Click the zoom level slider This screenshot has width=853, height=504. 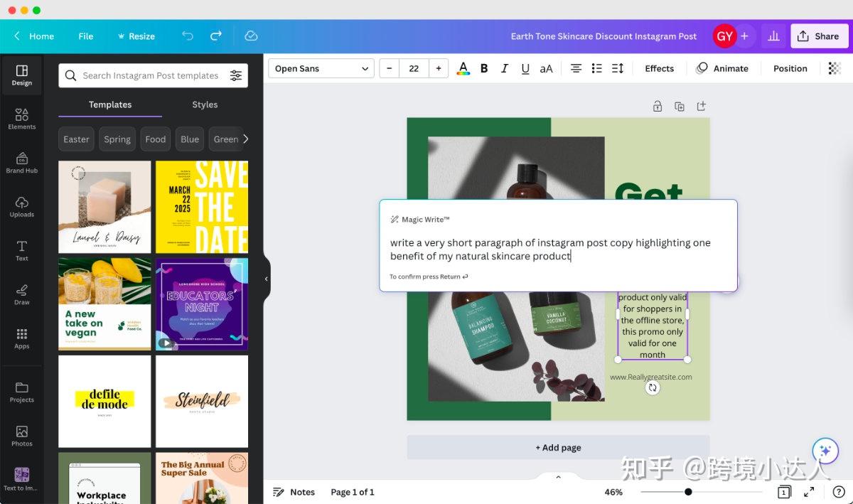click(x=687, y=491)
